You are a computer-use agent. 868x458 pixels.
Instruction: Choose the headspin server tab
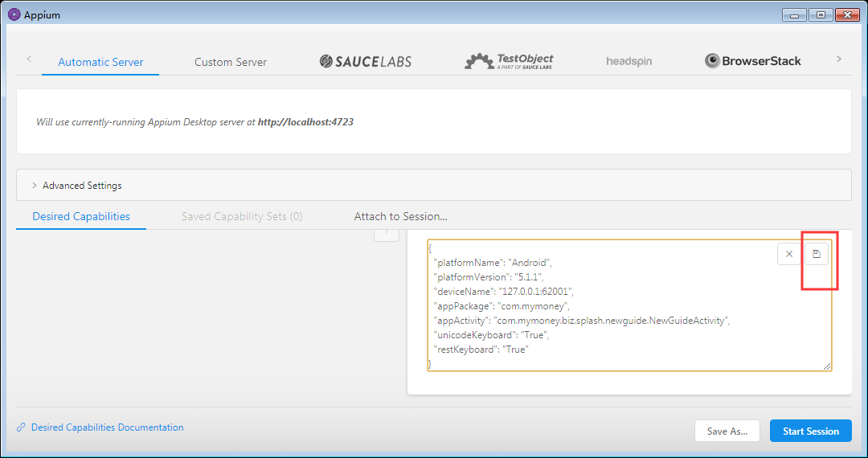pos(628,61)
